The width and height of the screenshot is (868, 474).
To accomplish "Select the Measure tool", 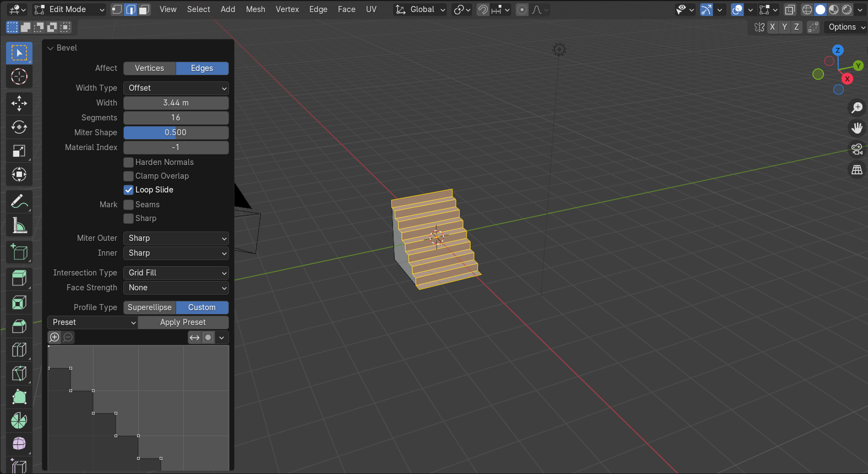I will [x=19, y=225].
